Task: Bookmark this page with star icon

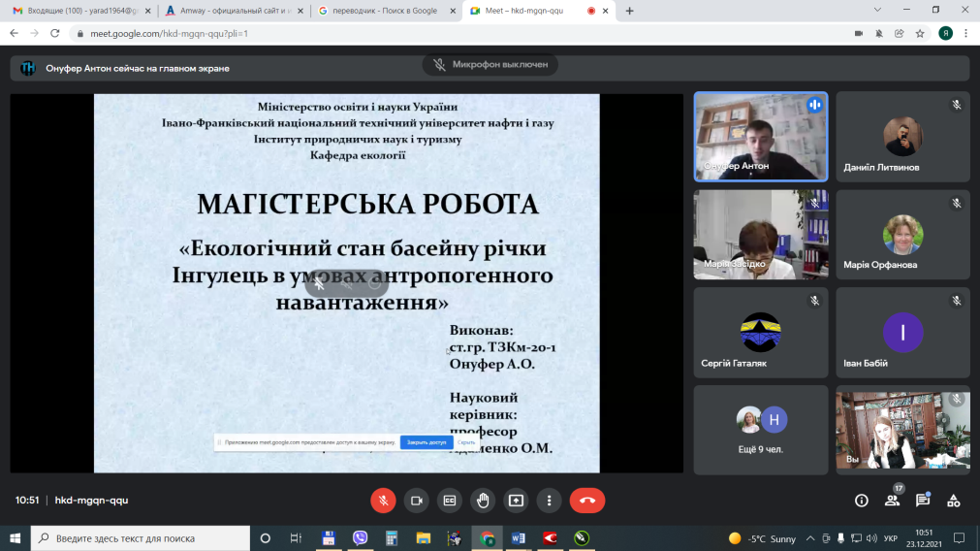Action: click(920, 33)
